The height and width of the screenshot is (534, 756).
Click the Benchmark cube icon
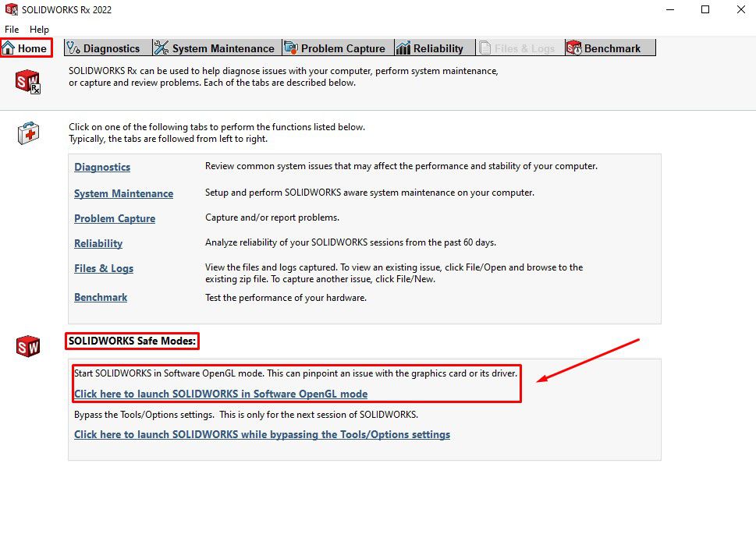point(573,48)
